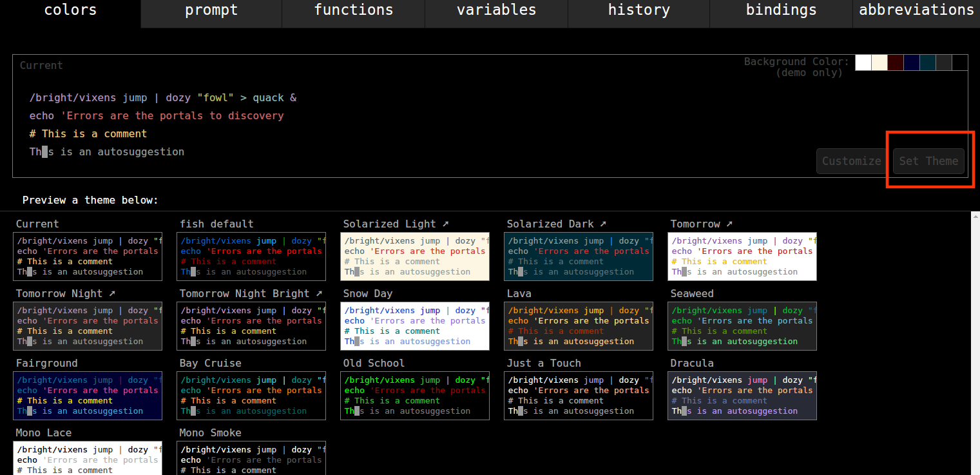Image resolution: width=980 pixels, height=475 pixels.
Task: Choose the navy blue background swatch
Action: (912, 63)
